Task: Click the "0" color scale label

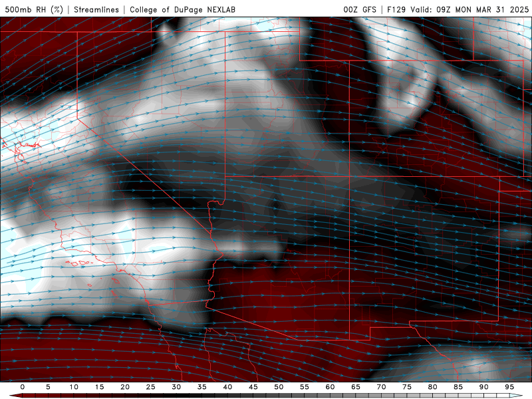Action: (x=23, y=387)
